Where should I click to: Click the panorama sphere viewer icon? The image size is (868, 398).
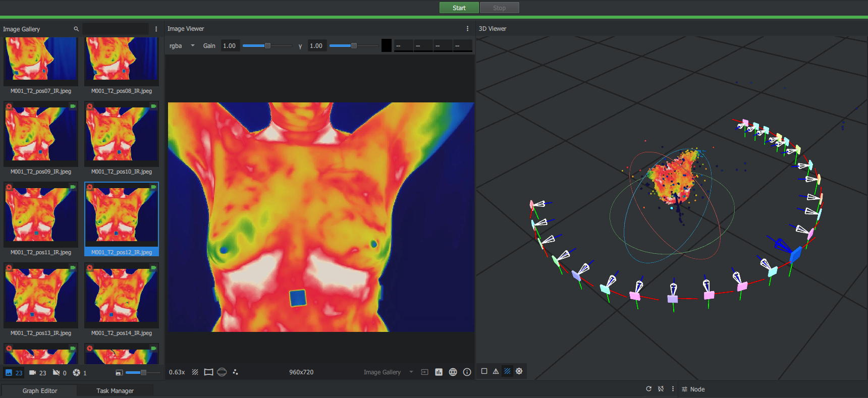click(222, 372)
